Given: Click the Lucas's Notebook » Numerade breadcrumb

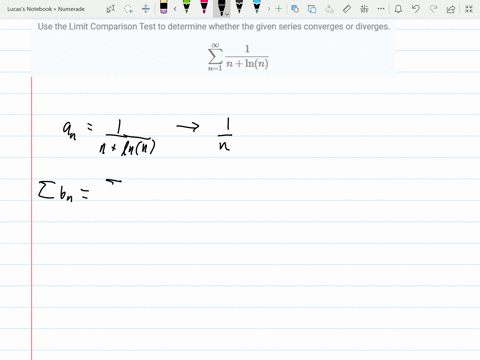Looking at the screenshot, I should (46, 9).
